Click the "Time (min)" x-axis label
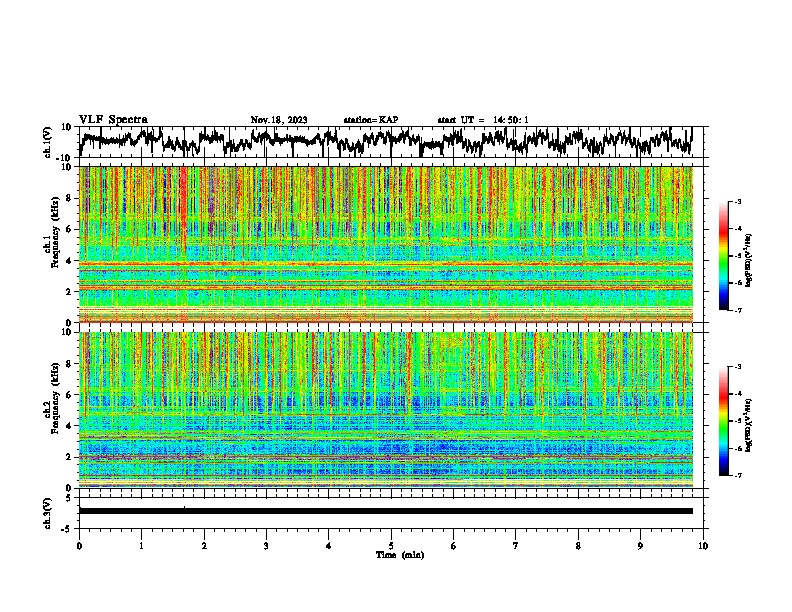The height and width of the screenshot is (612, 792). pos(400,555)
